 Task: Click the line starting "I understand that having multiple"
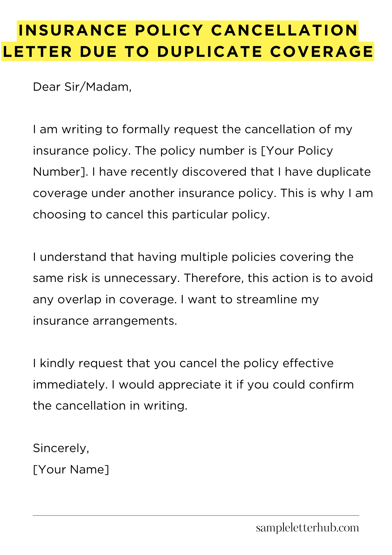pyautogui.click(x=193, y=257)
